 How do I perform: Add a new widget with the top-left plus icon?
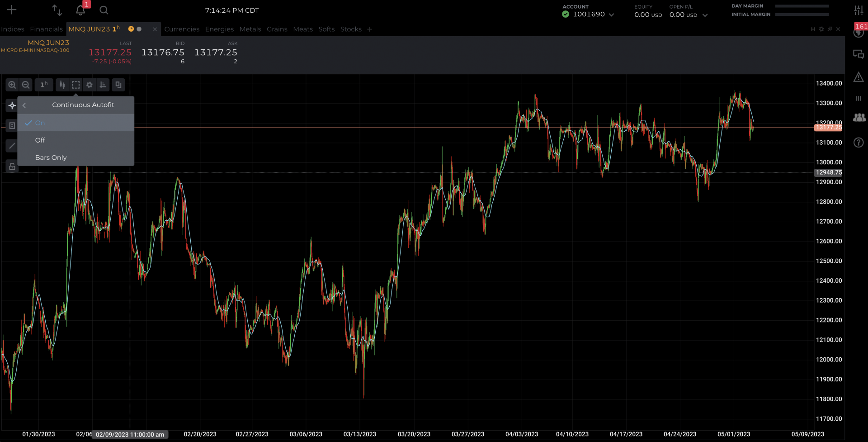point(12,10)
